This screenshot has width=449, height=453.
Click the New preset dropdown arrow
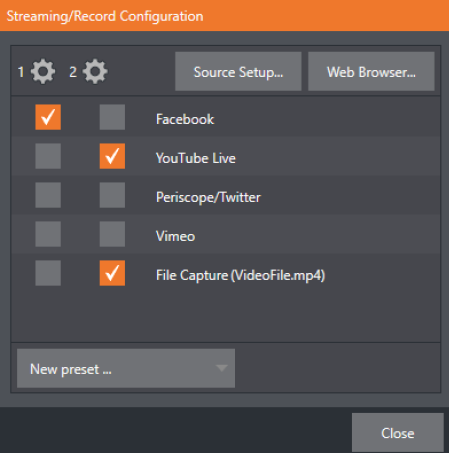221,368
